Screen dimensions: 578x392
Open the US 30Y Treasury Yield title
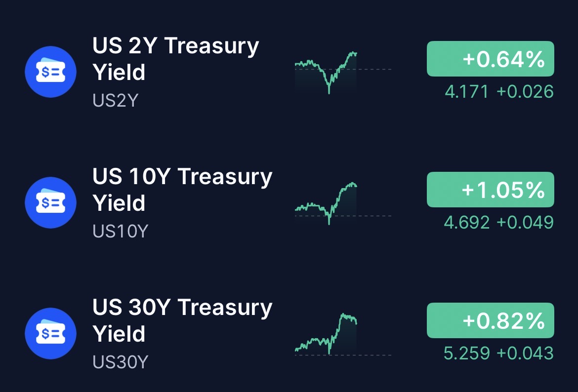pos(182,320)
